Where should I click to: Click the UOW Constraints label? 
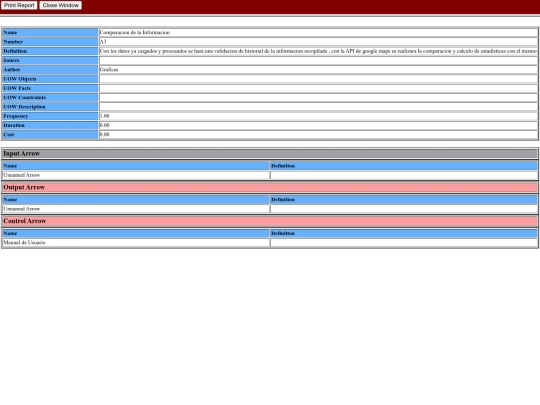coord(50,97)
